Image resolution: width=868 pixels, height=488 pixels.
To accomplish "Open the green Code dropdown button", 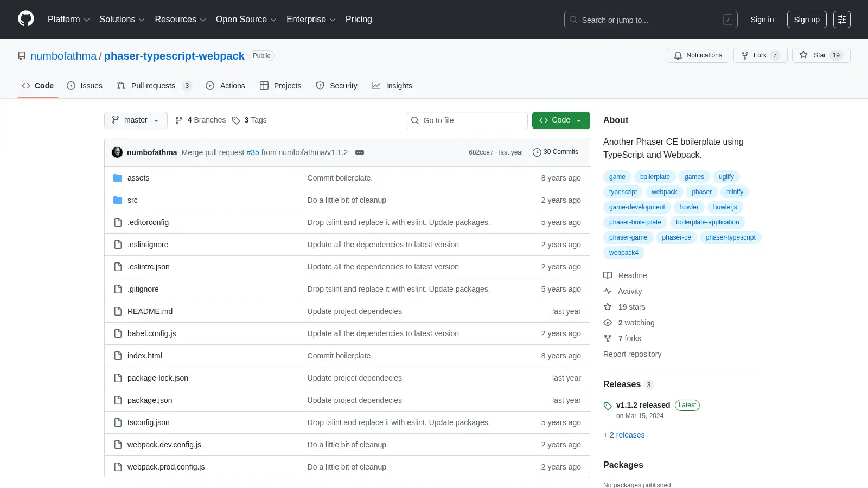I will click(561, 120).
